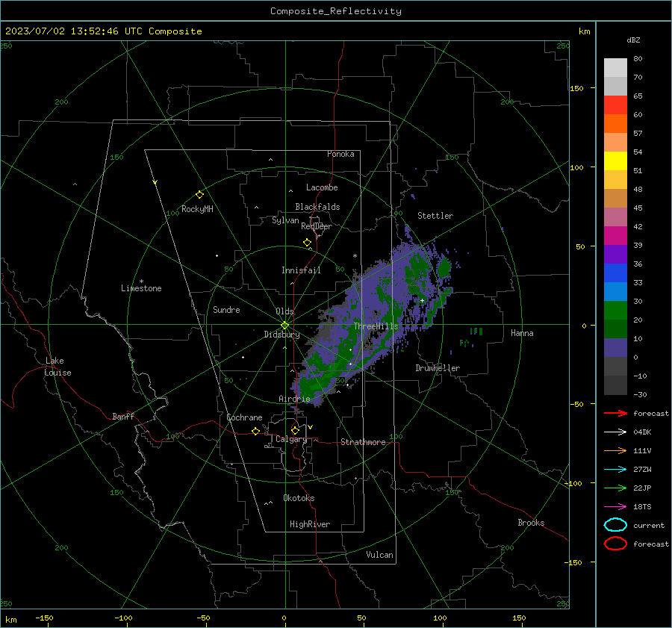Click the RedDeer city label
Screen dimensions: 672x628
coord(317,226)
